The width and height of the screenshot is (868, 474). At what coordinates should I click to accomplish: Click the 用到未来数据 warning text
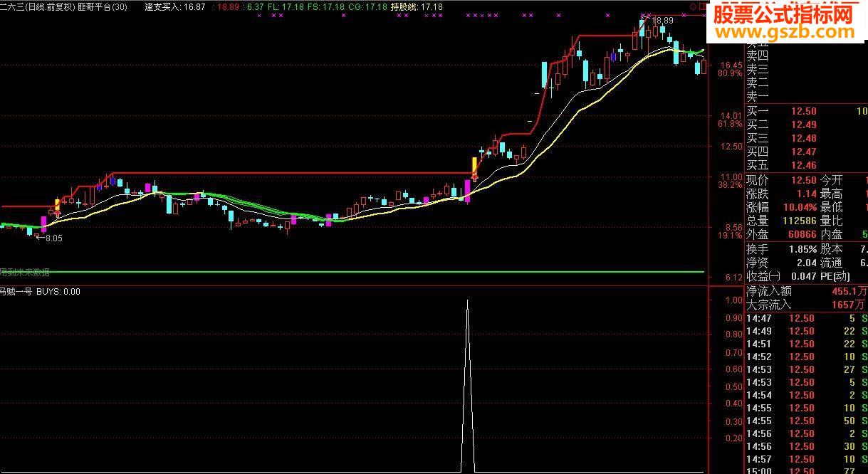tap(25, 272)
